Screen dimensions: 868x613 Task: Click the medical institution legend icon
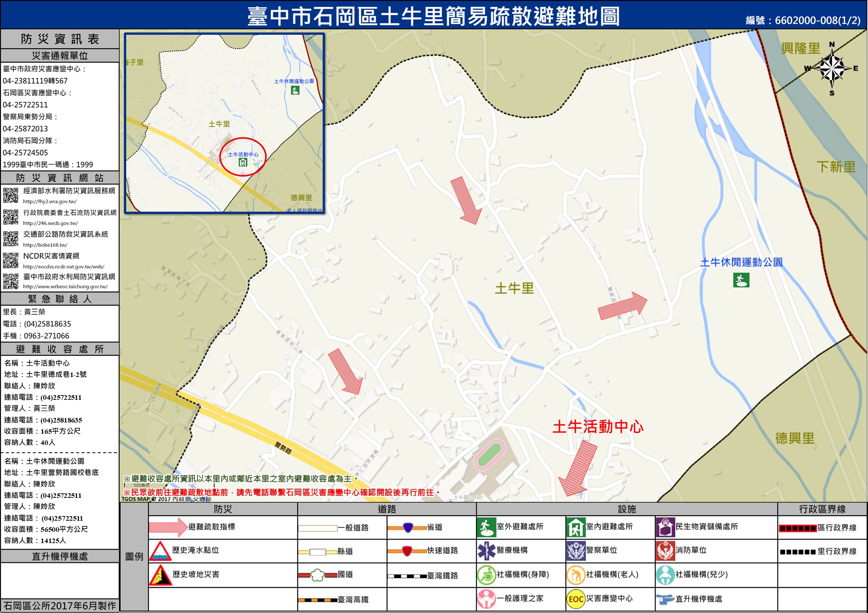pos(486,551)
